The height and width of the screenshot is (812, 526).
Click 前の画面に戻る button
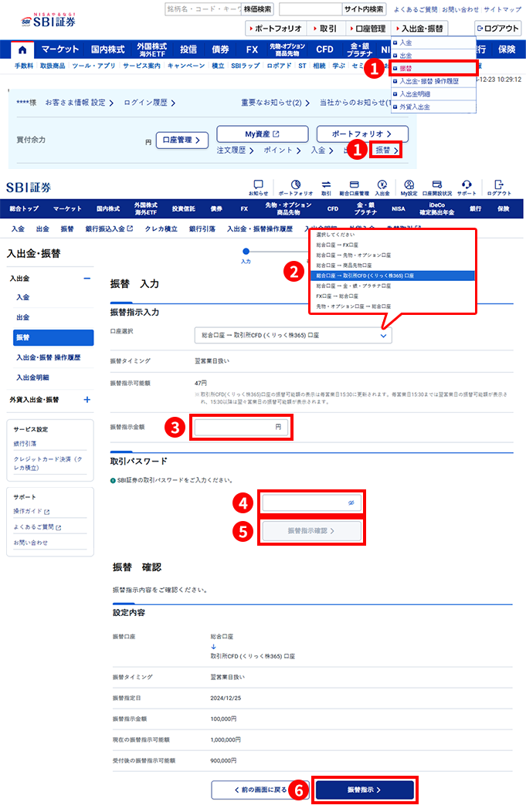[260, 790]
